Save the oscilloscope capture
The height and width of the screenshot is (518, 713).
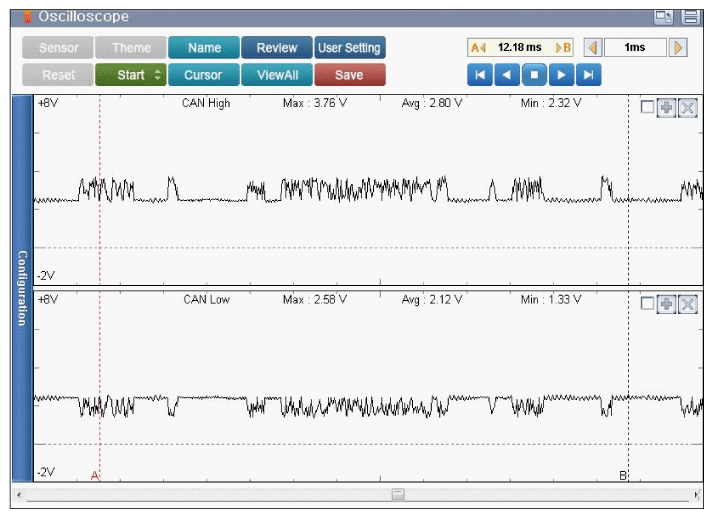(350, 75)
